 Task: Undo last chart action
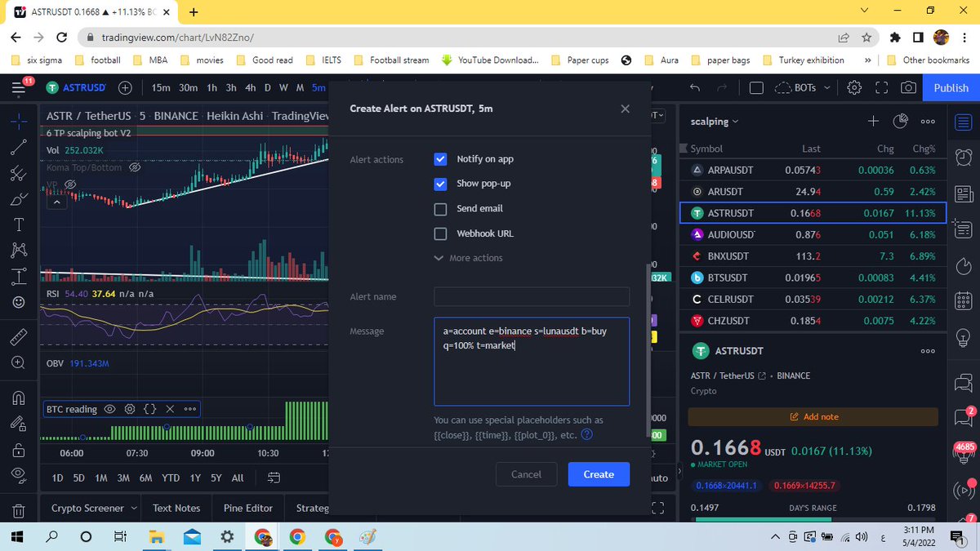695,87
